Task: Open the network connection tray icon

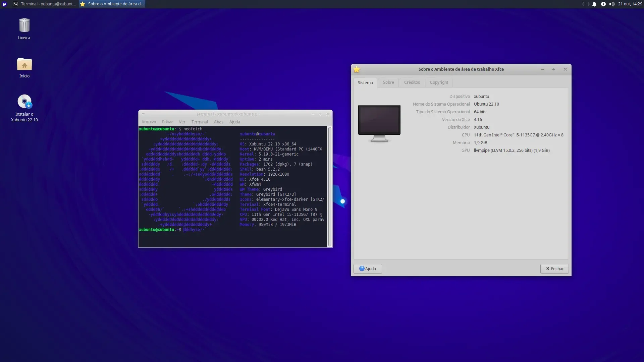Action: (586, 4)
